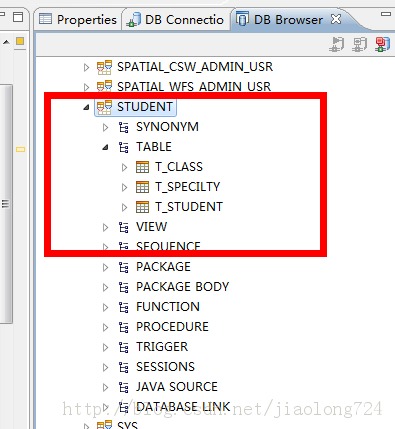Click the SPATIAL_WFS_ADMIN_USR schema icon
395x429 pixels.
coord(104,86)
